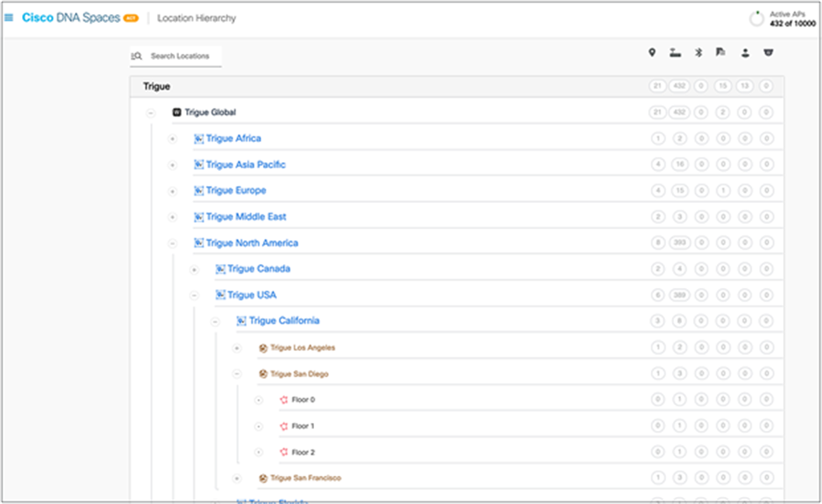Select the Trigue Global label

[x=210, y=112]
